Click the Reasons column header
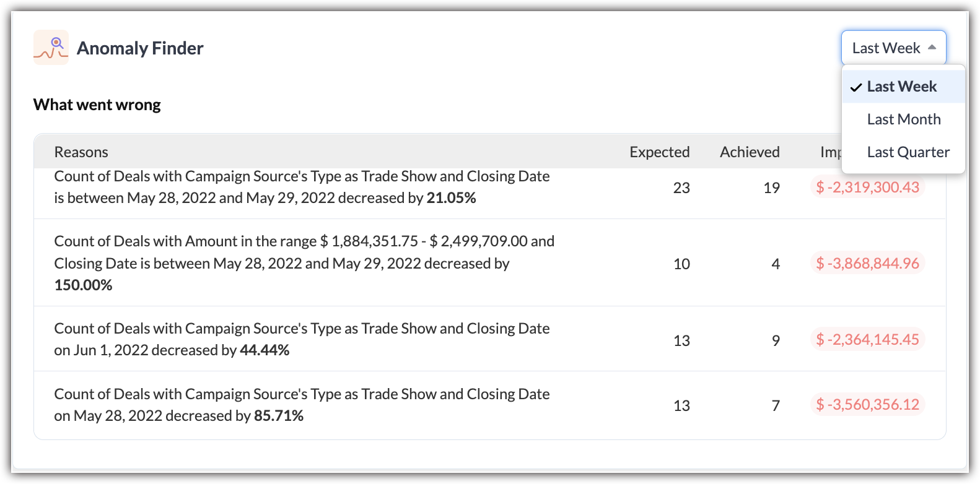 81,152
